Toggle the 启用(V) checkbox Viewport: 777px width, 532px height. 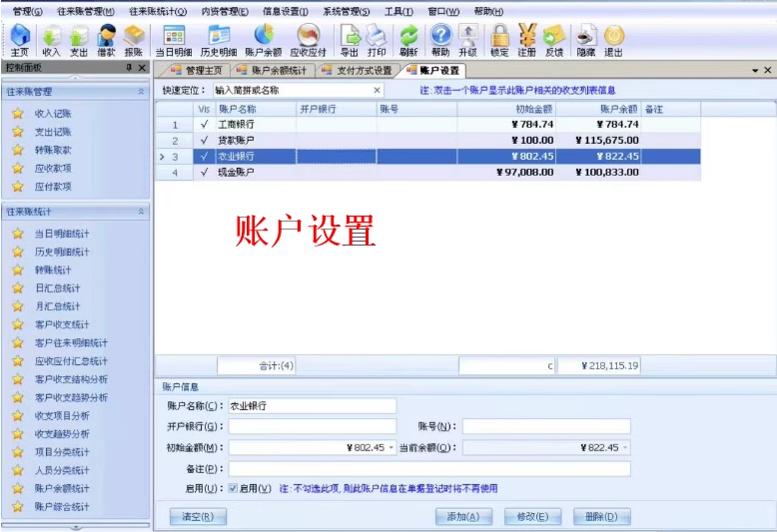pos(233,488)
